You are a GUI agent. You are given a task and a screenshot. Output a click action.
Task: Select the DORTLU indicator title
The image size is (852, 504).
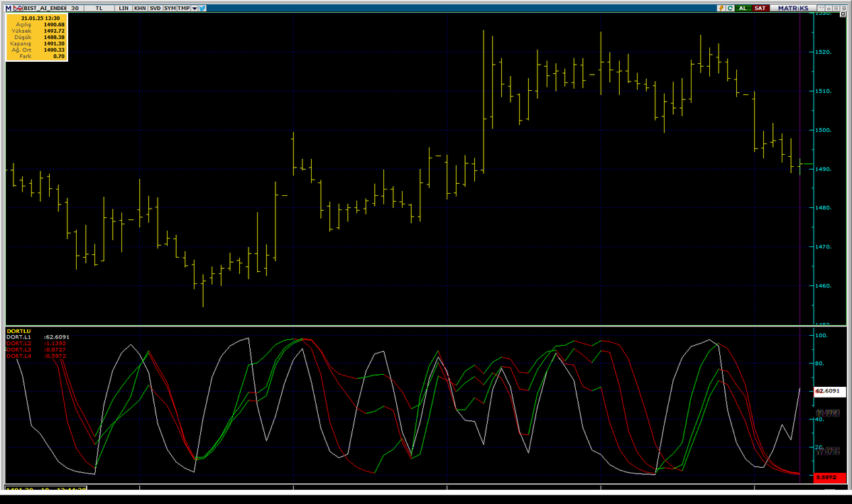pos(18,331)
